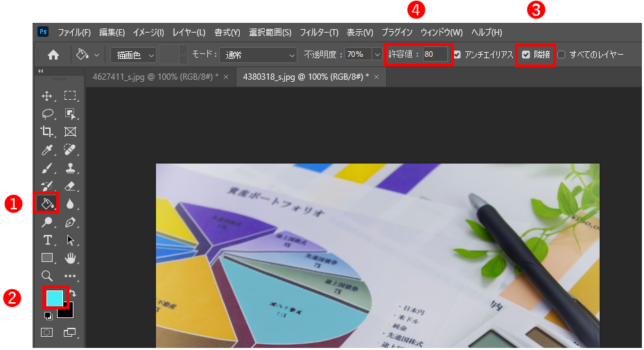644x350 pixels.
Task: Select the Crop tool
Action: 47,132
